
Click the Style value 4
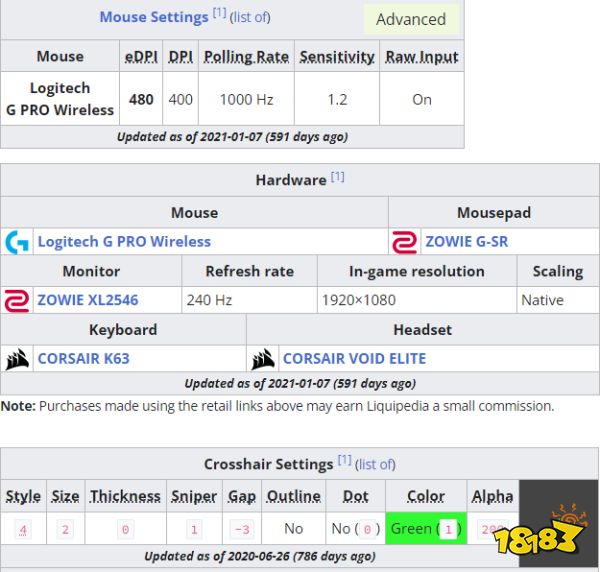(x=23, y=530)
